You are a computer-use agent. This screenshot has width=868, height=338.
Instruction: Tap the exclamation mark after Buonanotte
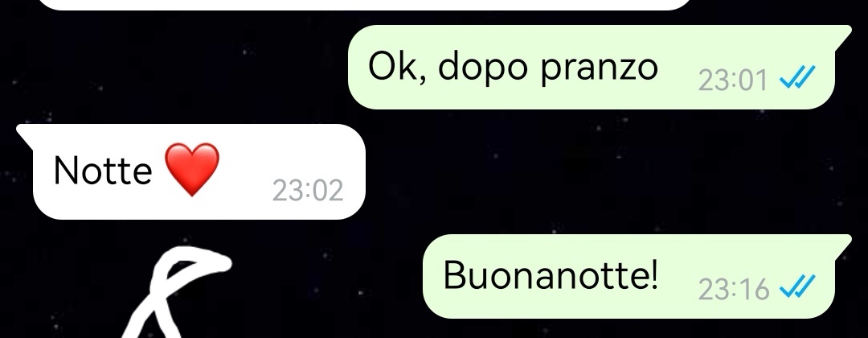(655, 275)
